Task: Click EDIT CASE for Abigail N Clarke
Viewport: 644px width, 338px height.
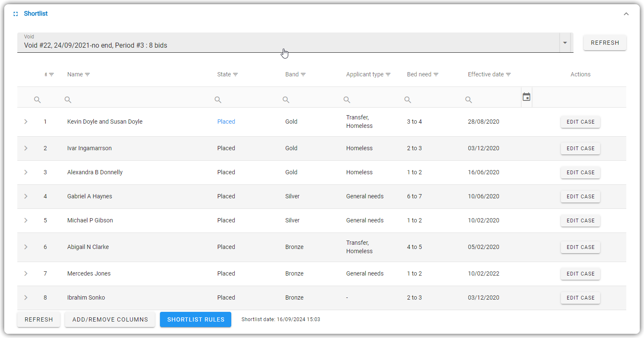Action: coord(580,247)
